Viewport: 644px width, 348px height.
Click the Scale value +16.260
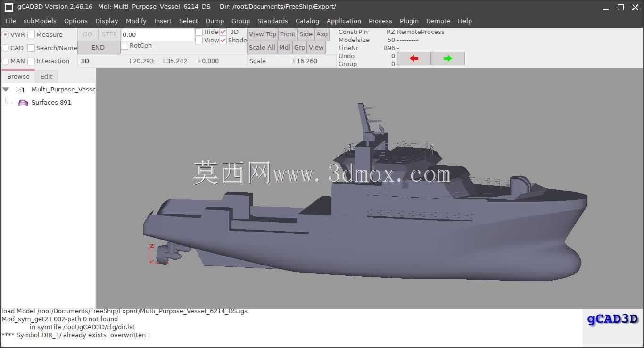[x=305, y=61]
